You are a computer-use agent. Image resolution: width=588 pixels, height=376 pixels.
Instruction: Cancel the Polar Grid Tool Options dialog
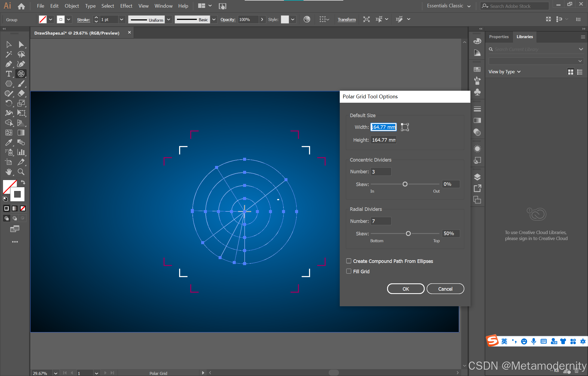(445, 289)
